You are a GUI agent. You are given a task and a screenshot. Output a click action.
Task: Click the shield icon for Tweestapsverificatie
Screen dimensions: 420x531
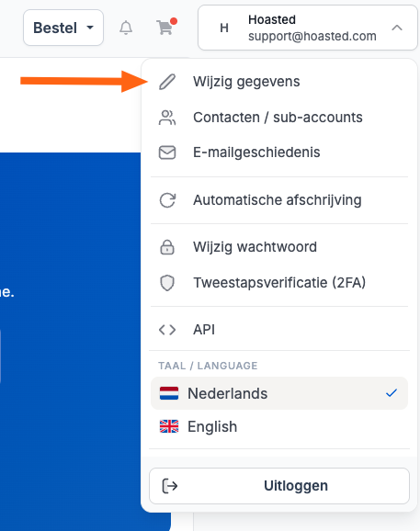[x=167, y=283]
